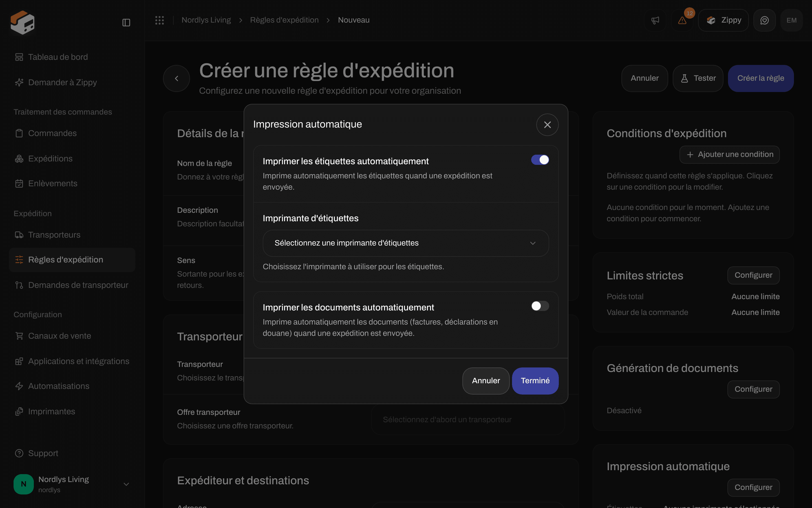Click Annuler in the dialog footer

pyautogui.click(x=486, y=381)
